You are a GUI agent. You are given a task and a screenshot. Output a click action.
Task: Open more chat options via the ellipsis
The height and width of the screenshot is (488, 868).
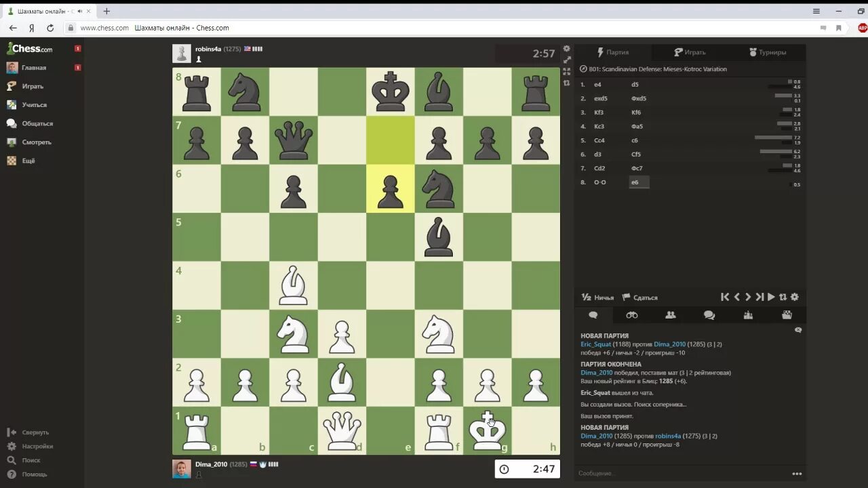tap(795, 473)
